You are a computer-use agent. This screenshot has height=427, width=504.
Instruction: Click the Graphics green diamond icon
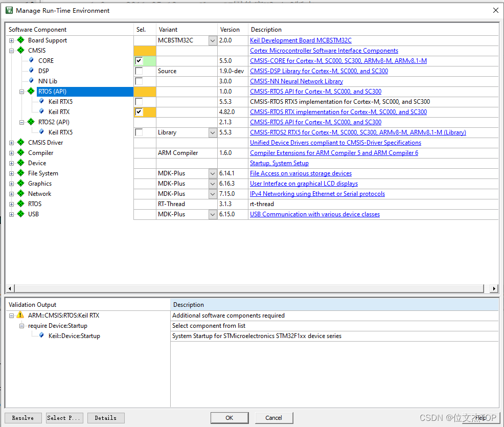coord(21,183)
